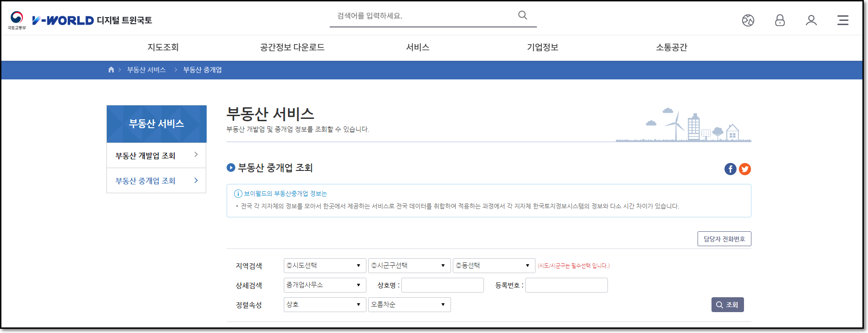Viewport: 868px width, 333px height.
Task: Open the 중개업사무소 dropdown
Action: (x=325, y=285)
